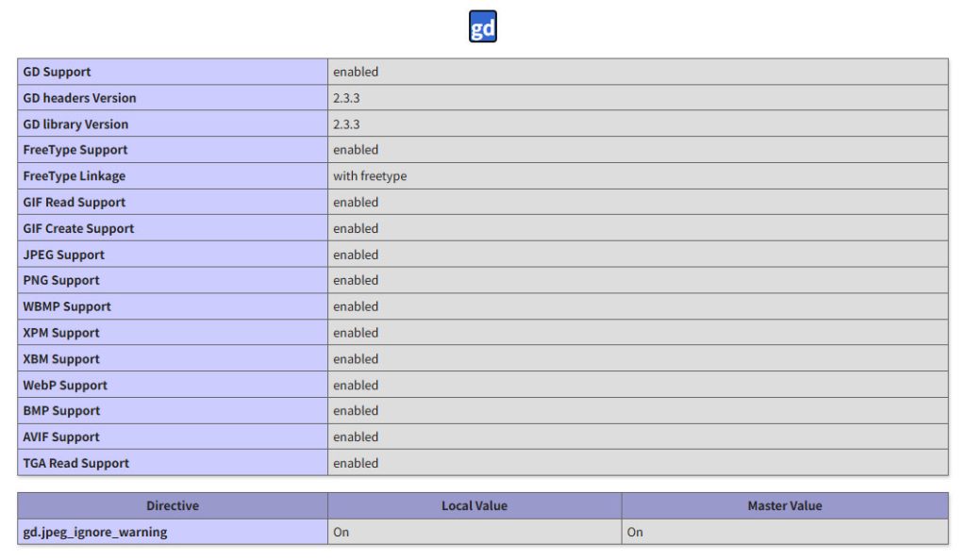Click the "enabled" value for FreeType Support
The height and width of the screenshot is (560, 966).
click(x=356, y=150)
